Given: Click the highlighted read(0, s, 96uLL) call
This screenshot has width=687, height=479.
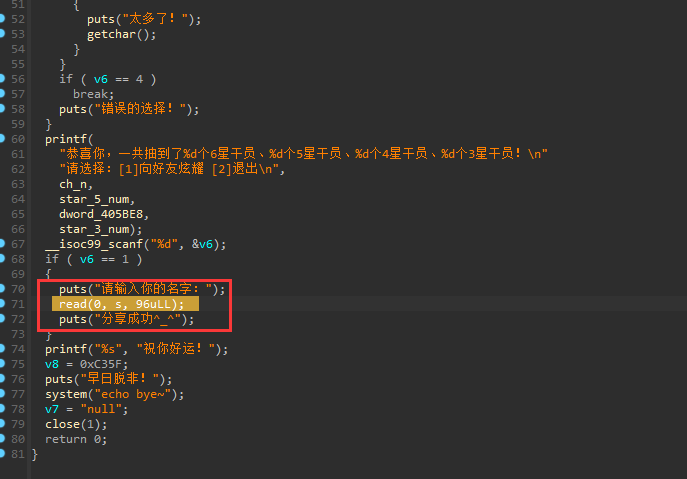Looking at the screenshot, I should pyautogui.click(x=121, y=304).
